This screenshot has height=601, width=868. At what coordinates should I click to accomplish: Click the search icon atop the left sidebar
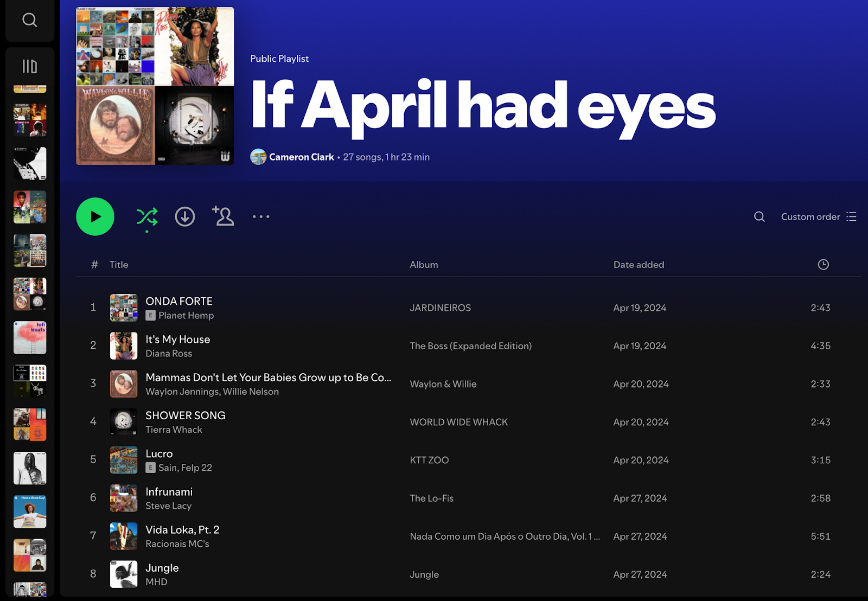click(30, 20)
